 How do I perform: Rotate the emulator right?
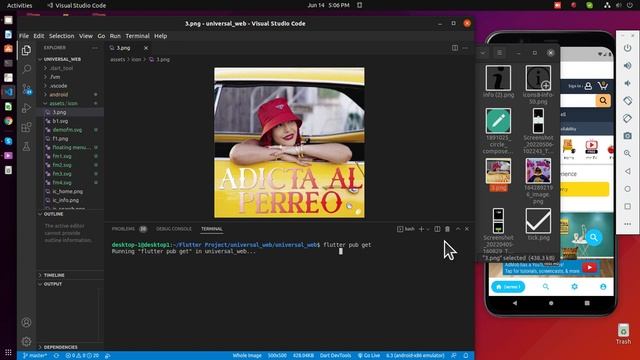point(627,118)
